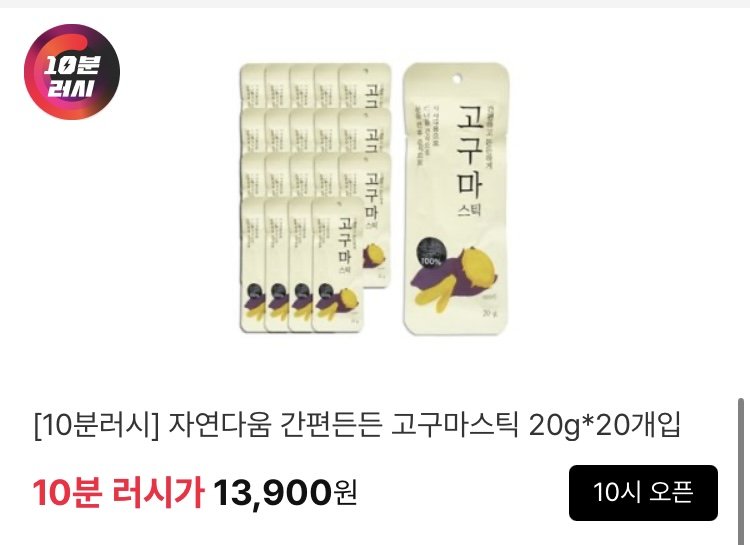
Task: Click the hang hole atop the large package
Action: click(456, 78)
